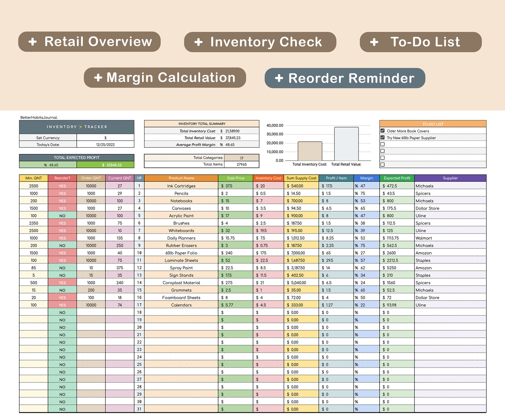Image resolution: width=505 pixels, height=420 pixels.
Task: Click the Total Inventory Cost bar in chart
Action: 310,151
